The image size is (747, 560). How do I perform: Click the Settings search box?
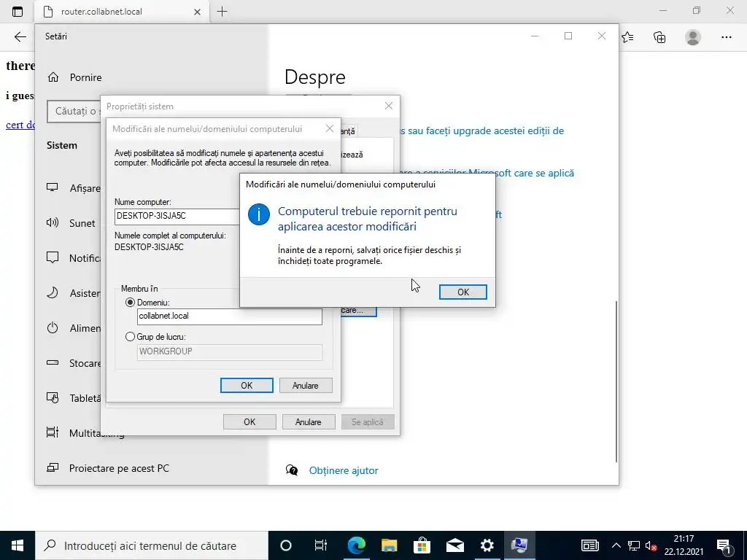[74, 112]
